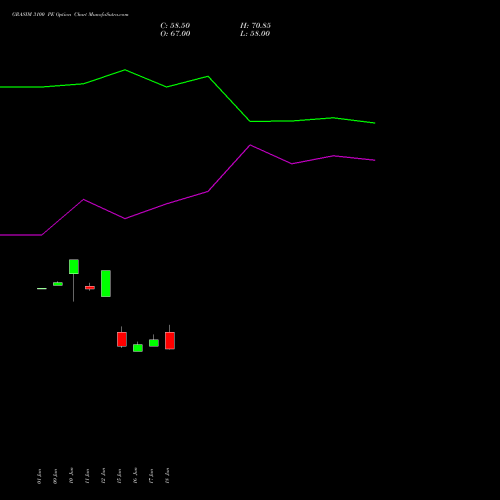Image resolution: width=500 pixels, height=500 pixels.
Task: Select the last red candle above 18 Jan
Action: click(170, 340)
